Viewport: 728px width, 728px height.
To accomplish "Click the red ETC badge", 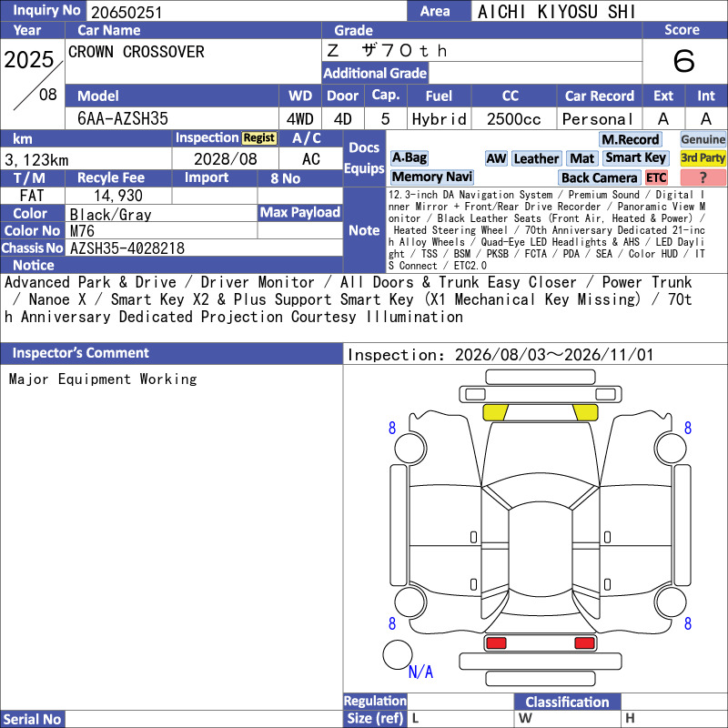I will pos(656,177).
